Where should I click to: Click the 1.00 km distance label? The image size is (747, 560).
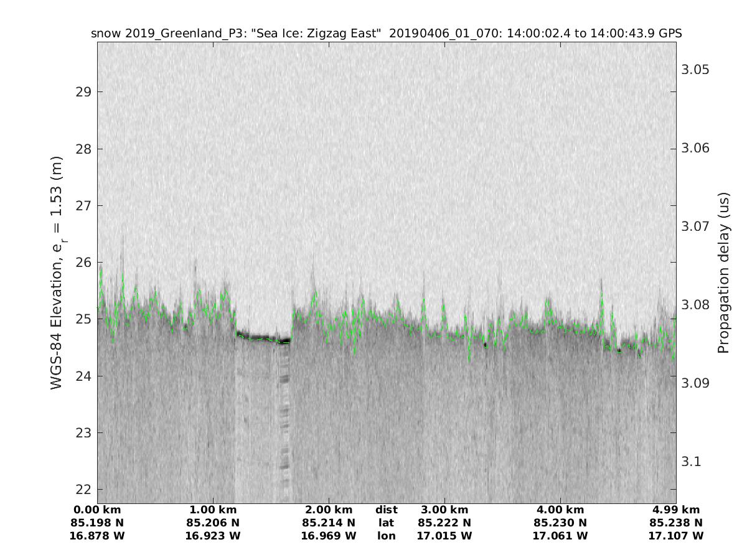point(213,510)
